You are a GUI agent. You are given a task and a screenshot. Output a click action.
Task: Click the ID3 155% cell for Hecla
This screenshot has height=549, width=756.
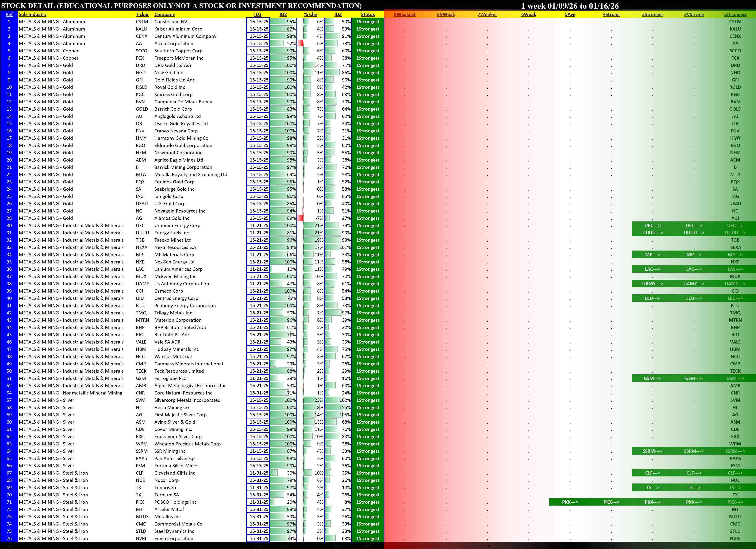pos(338,407)
